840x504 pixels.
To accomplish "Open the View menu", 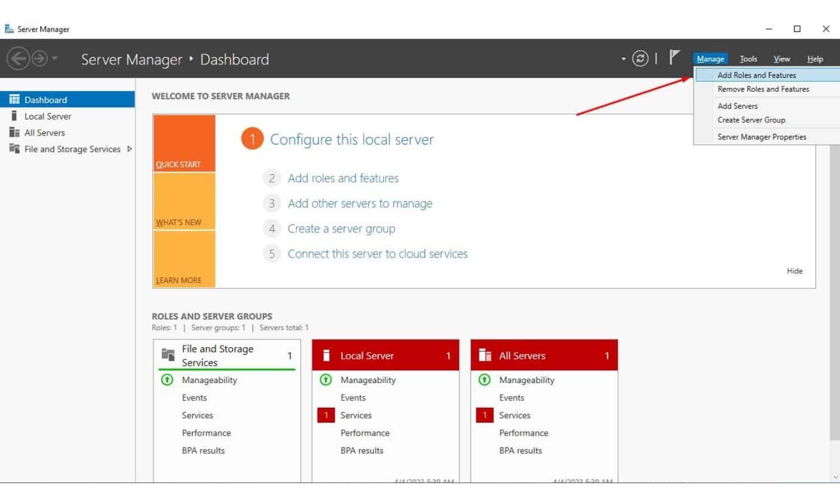I will coord(782,59).
